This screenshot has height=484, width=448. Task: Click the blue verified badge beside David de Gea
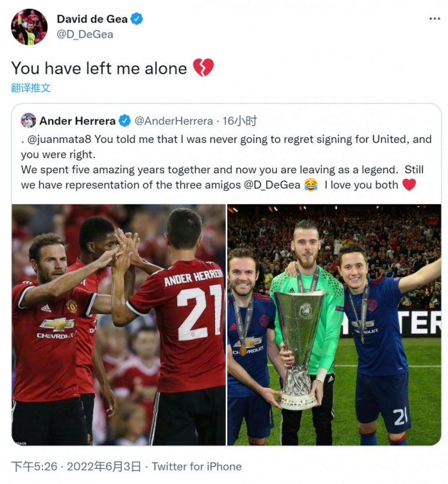(x=136, y=19)
